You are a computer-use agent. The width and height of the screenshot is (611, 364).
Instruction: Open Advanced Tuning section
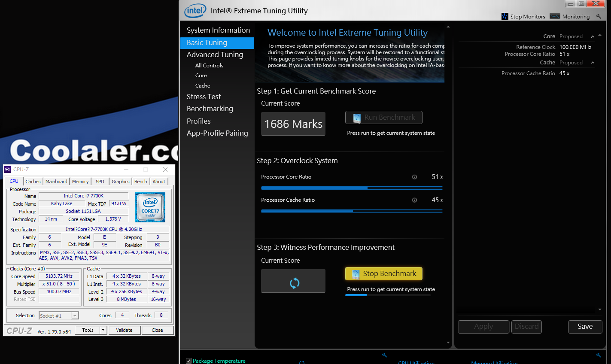[215, 55]
